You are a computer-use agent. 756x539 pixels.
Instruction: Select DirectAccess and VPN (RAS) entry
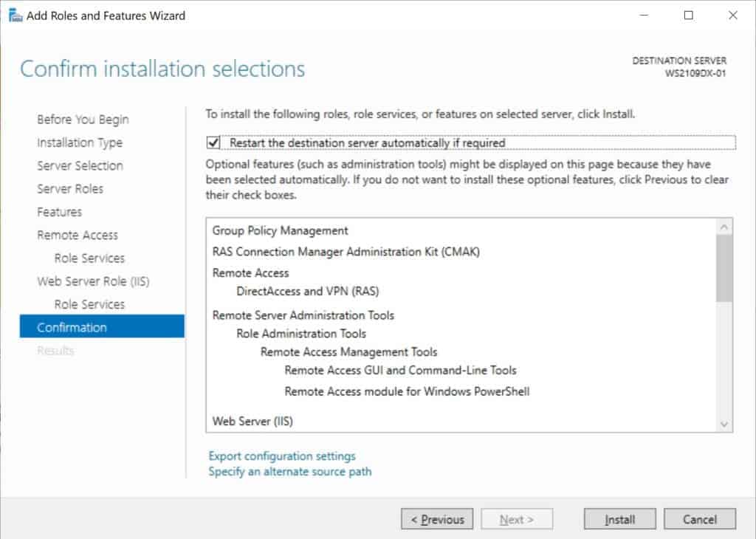tap(308, 291)
